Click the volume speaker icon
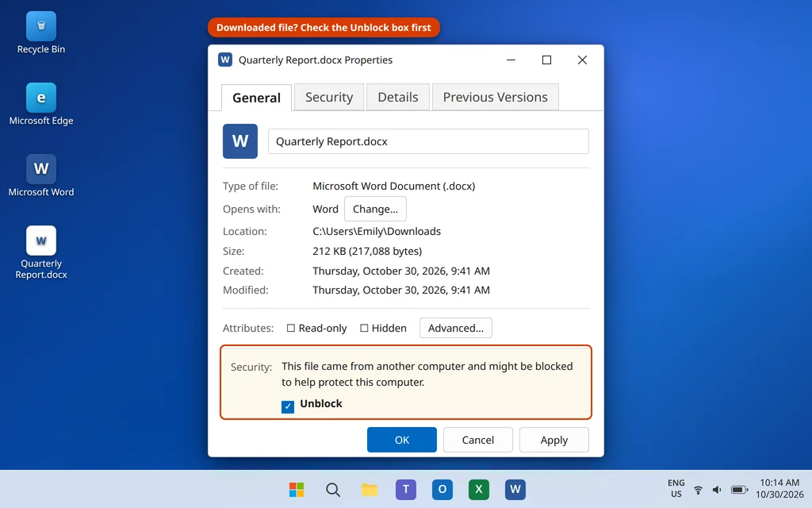812x508 pixels. (x=717, y=489)
